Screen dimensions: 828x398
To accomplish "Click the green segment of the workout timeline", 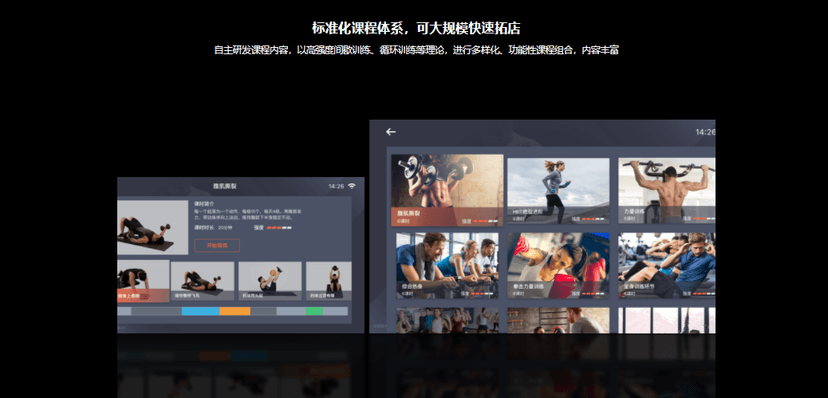I will (314, 311).
